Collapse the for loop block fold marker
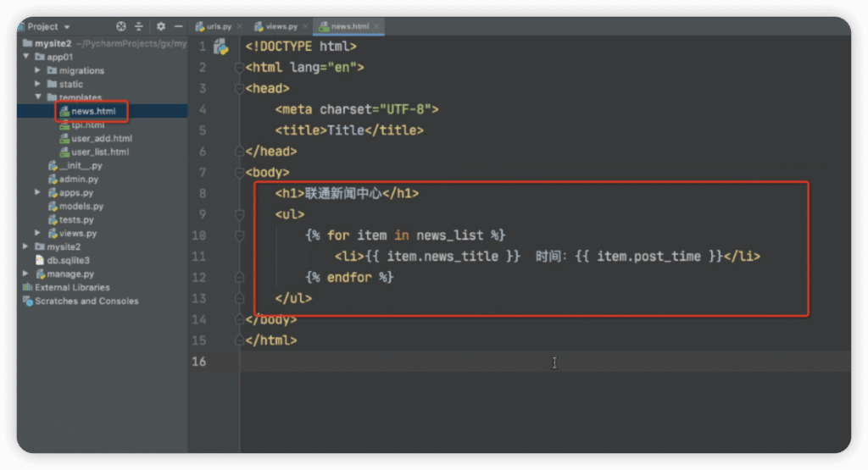The height and width of the screenshot is (470, 868). click(x=240, y=235)
